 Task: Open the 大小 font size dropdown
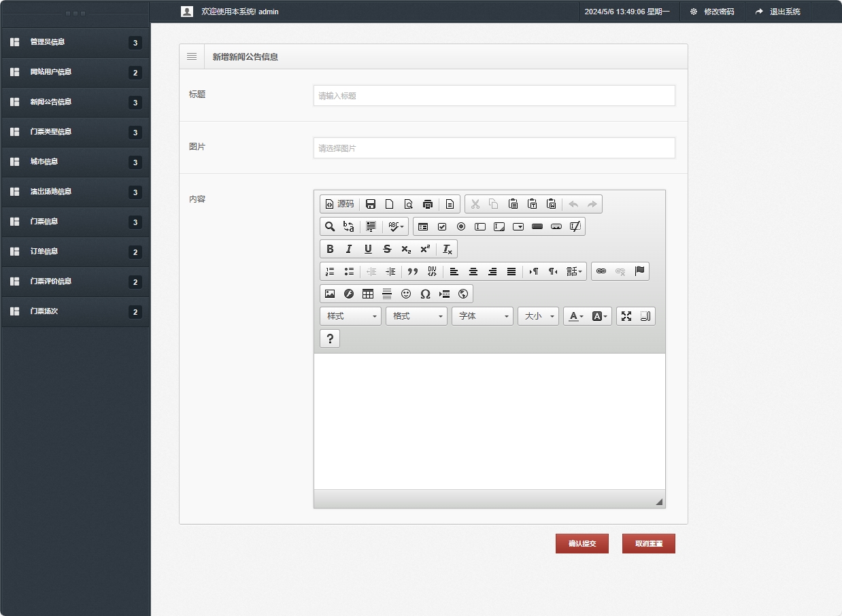(538, 316)
